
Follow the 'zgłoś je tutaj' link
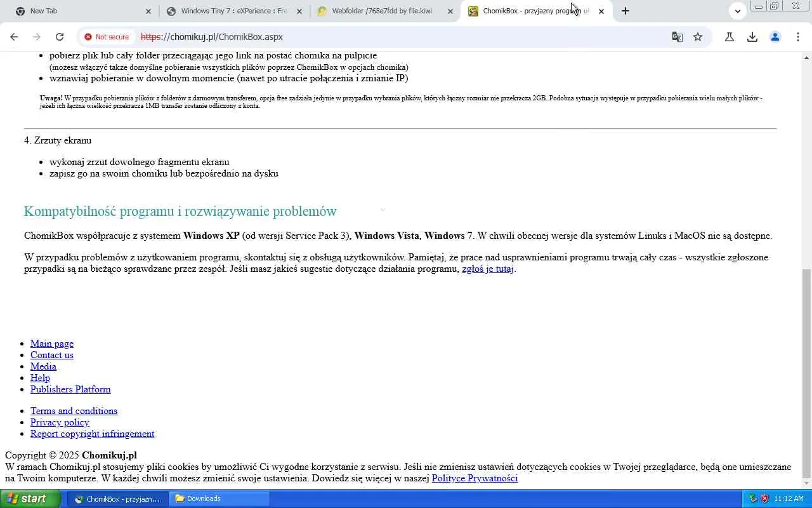(488, 269)
